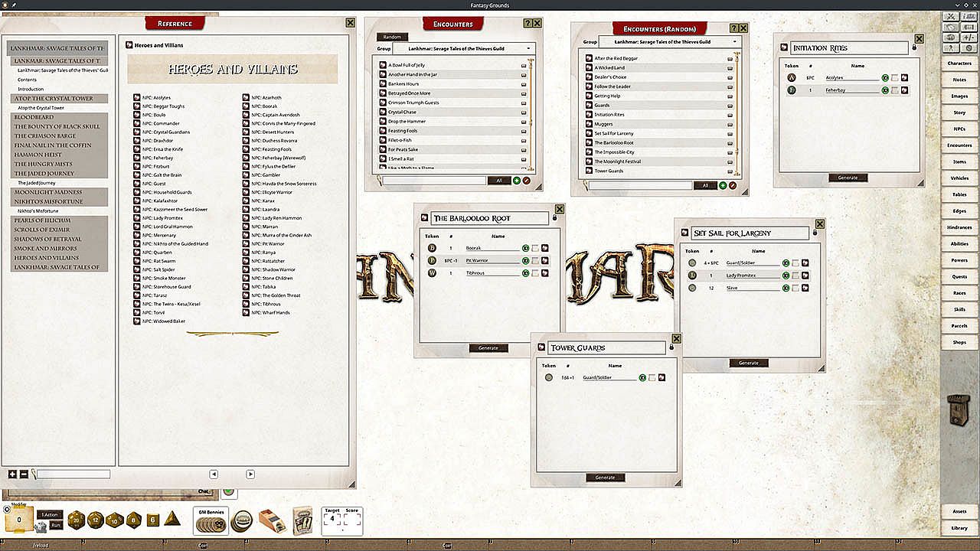Viewport: 980px width, 551px height.
Task: Expand Hammon Heist chapter
Action: (58, 155)
